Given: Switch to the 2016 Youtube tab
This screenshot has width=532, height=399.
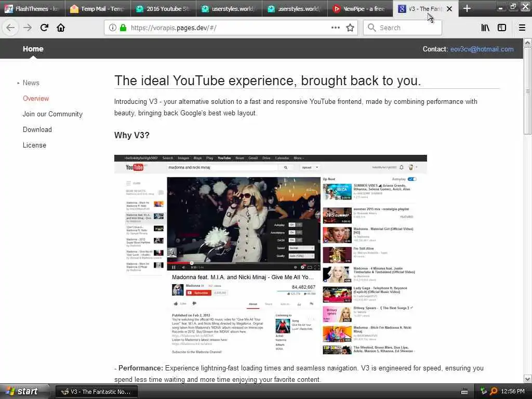Looking at the screenshot, I should pos(163,8).
